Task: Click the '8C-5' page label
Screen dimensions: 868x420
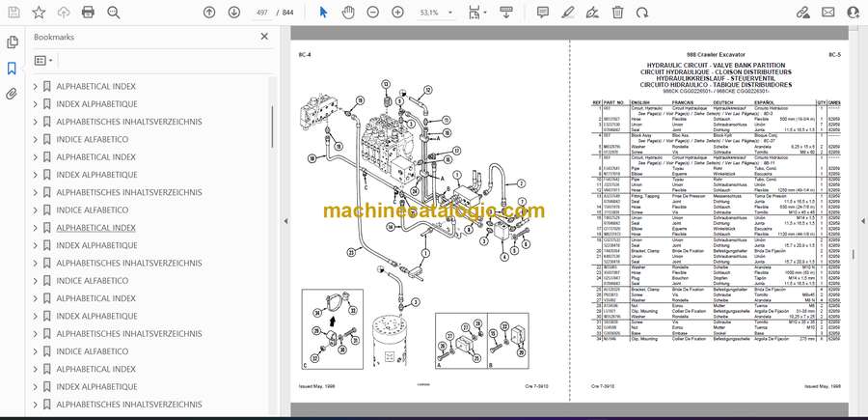Action: click(x=835, y=55)
